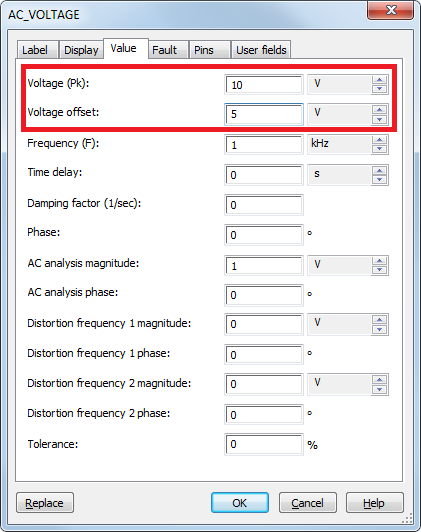Click the Cancel button
This screenshot has height=532, width=421.
pos(307,502)
